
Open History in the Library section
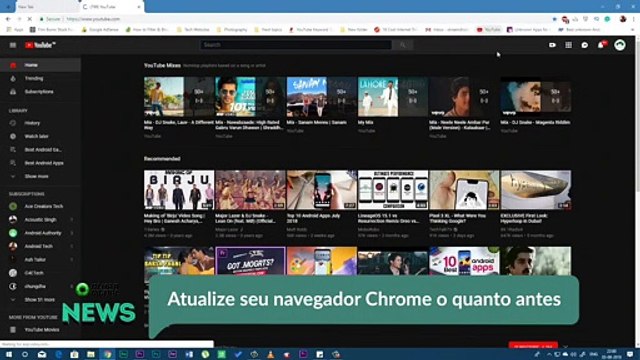pos(40,123)
